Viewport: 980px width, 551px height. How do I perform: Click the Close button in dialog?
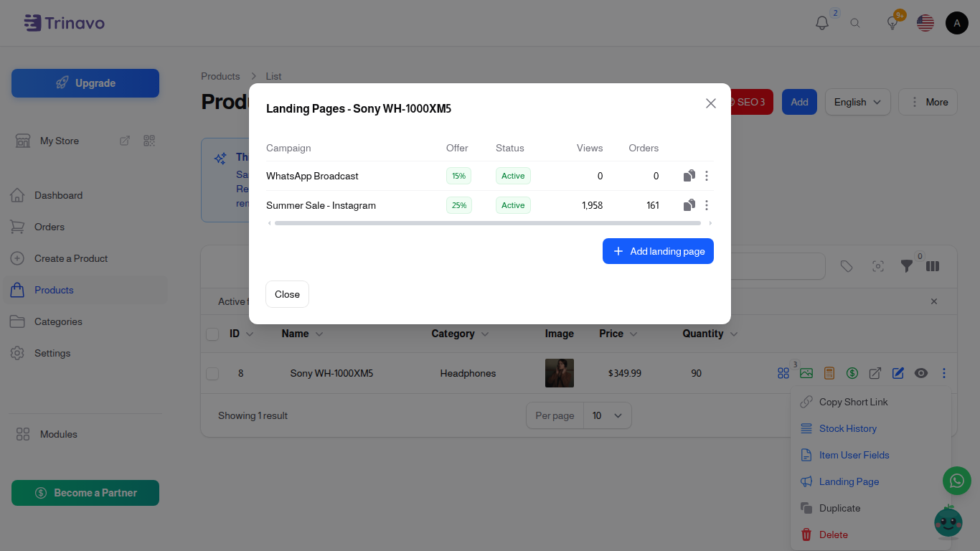(287, 294)
